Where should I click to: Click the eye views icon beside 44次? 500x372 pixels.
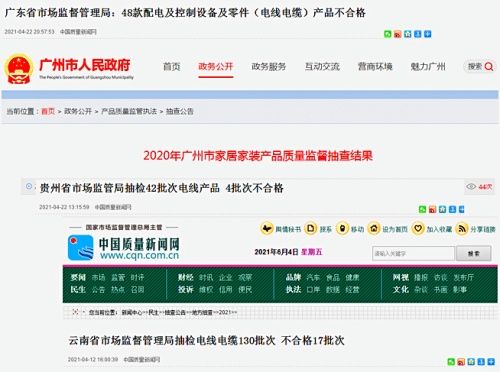[471, 186]
